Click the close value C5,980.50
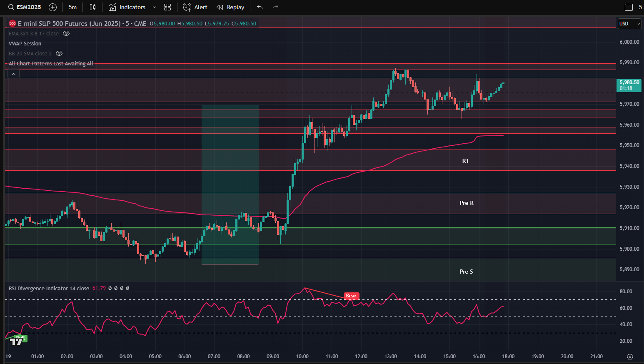The height and width of the screenshot is (364, 644). (x=244, y=24)
